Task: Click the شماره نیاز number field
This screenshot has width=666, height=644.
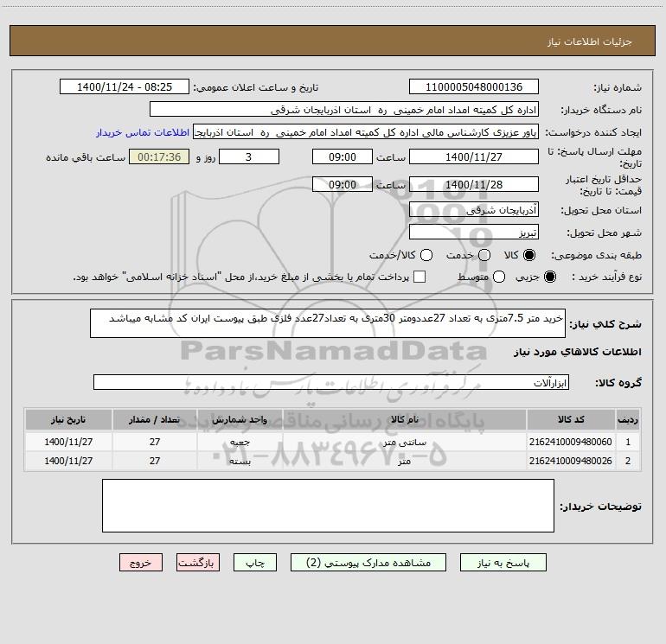Action: pyautogui.click(x=474, y=86)
